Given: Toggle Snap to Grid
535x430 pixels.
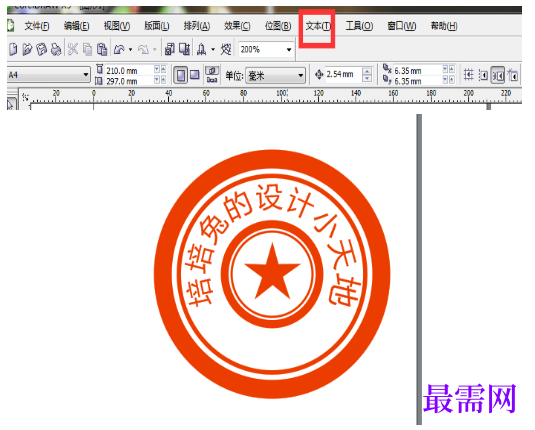Looking at the screenshot, I should pyautogui.click(x=468, y=75).
